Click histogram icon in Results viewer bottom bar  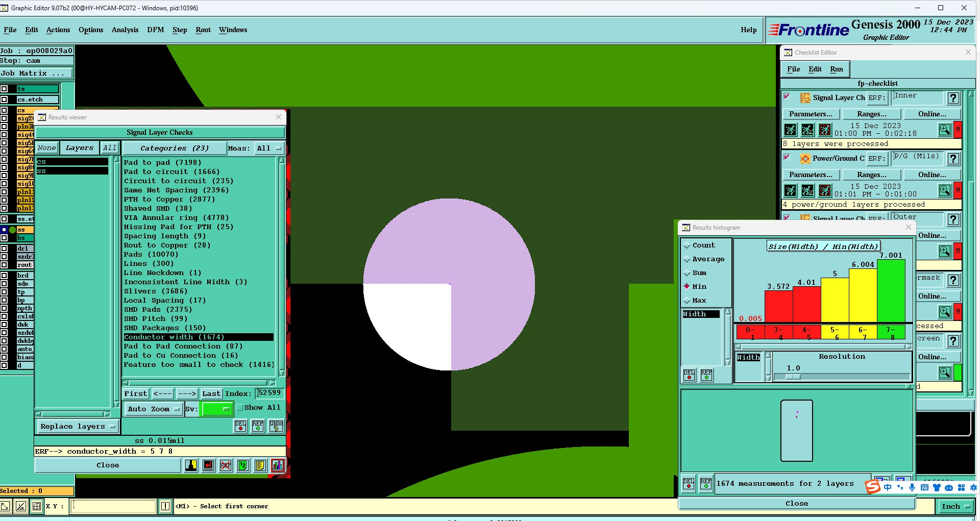278,465
